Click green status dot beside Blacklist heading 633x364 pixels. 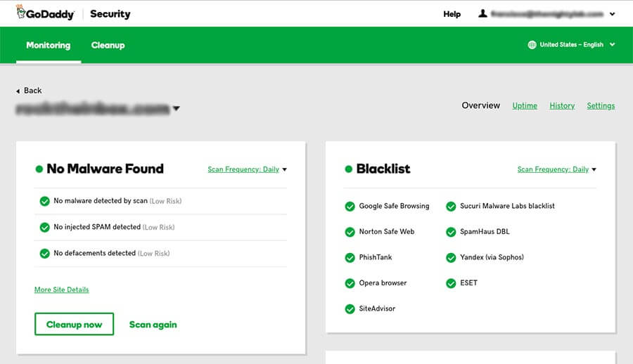coord(349,169)
